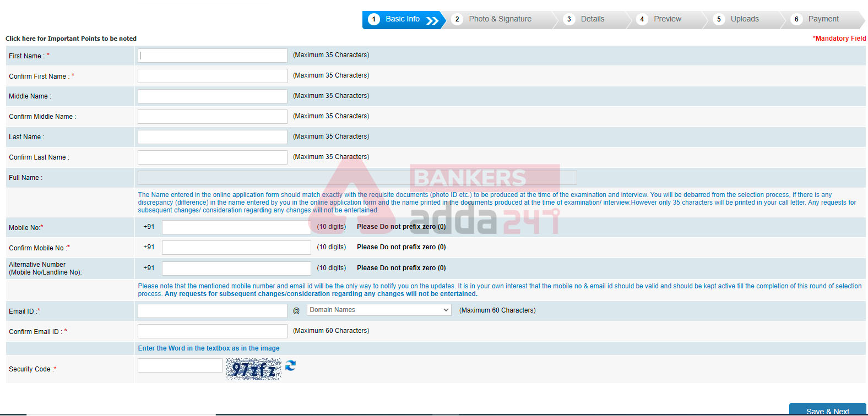Go to the Photo & Signature step
Image resolution: width=868 pixels, height=416 pixels.
[x=500, y=19]
